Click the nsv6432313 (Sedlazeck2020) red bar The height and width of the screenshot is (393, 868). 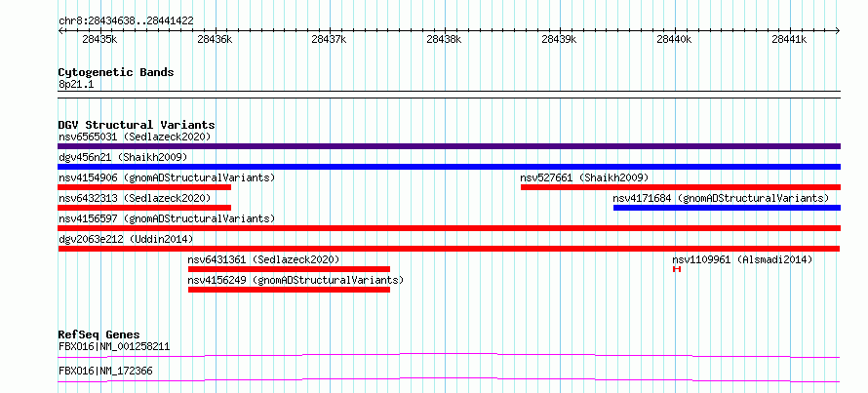144,208
